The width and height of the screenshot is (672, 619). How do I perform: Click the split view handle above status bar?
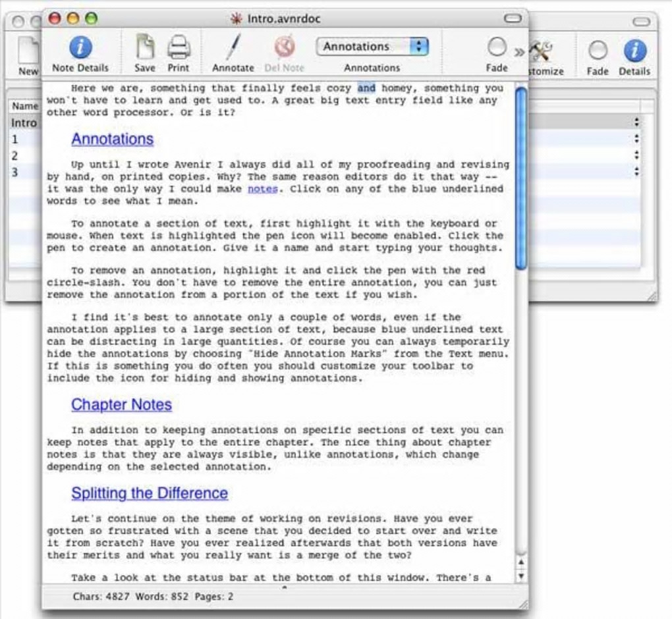(285, 587)
